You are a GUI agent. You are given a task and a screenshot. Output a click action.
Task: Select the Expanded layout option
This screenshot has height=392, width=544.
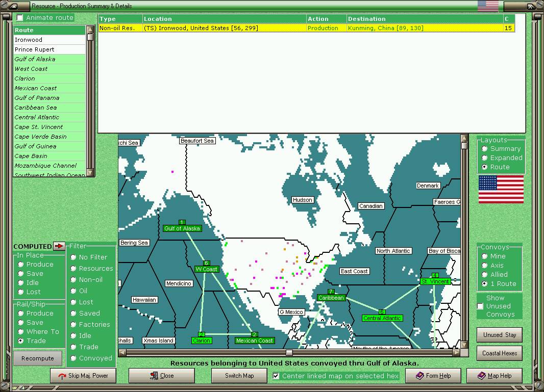[485, 158]
